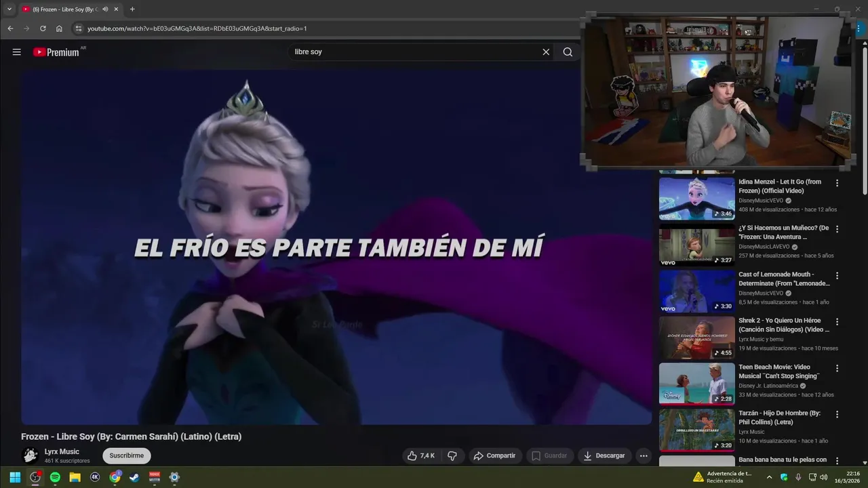Open the Lyrx Music channel name link

pyautogui.click(x=62, y=451)
